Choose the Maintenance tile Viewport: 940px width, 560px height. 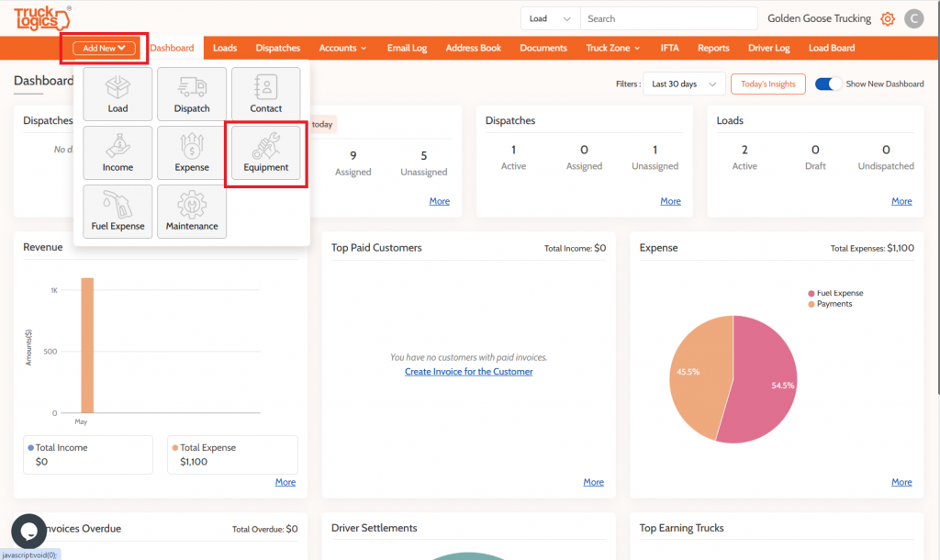tap(192, 211)
